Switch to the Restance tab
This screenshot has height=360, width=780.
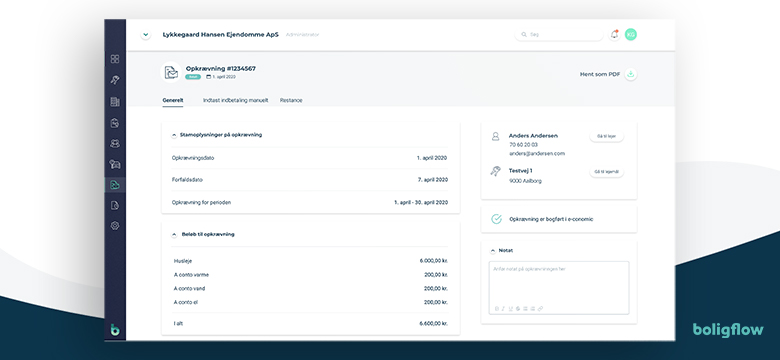pyautogui.click(x=291, y=100)
